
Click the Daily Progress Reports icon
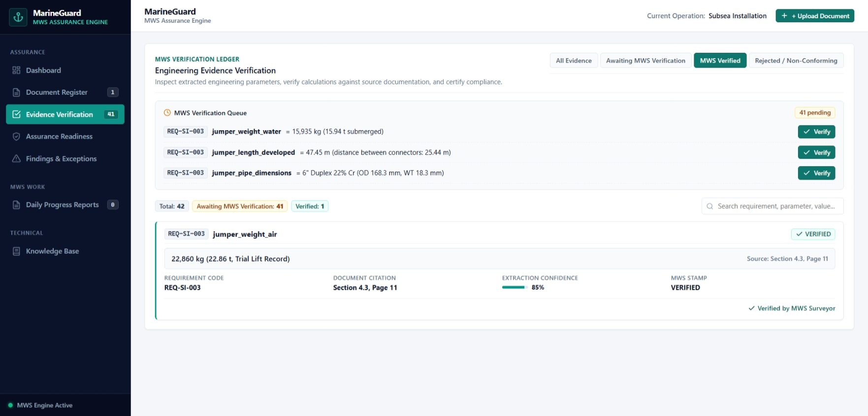[x=16, y=205]
